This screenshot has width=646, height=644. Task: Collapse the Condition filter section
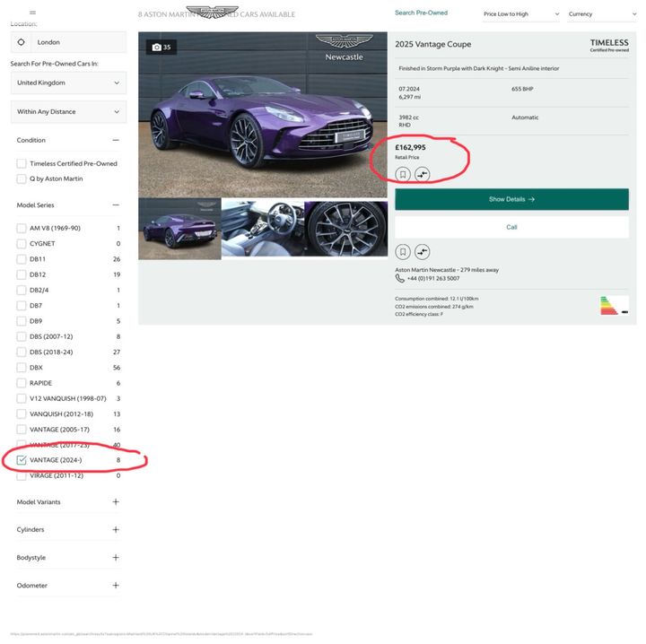point(116,140)
